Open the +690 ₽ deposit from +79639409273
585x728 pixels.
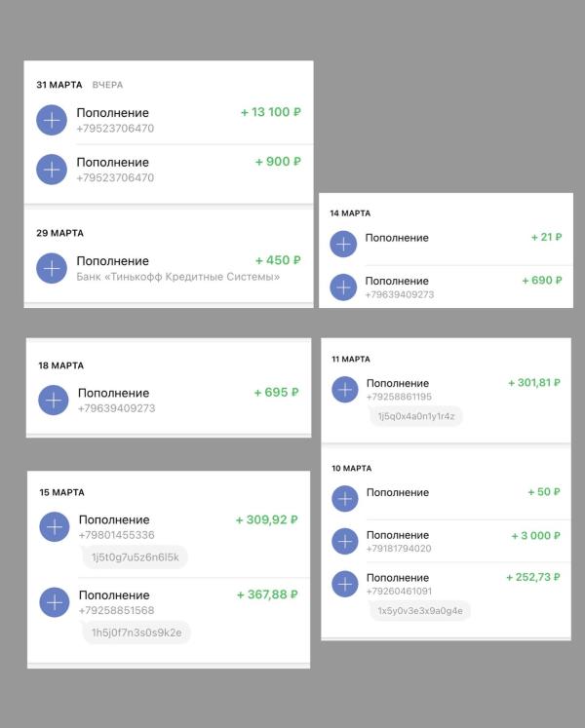tap(447, 287)
